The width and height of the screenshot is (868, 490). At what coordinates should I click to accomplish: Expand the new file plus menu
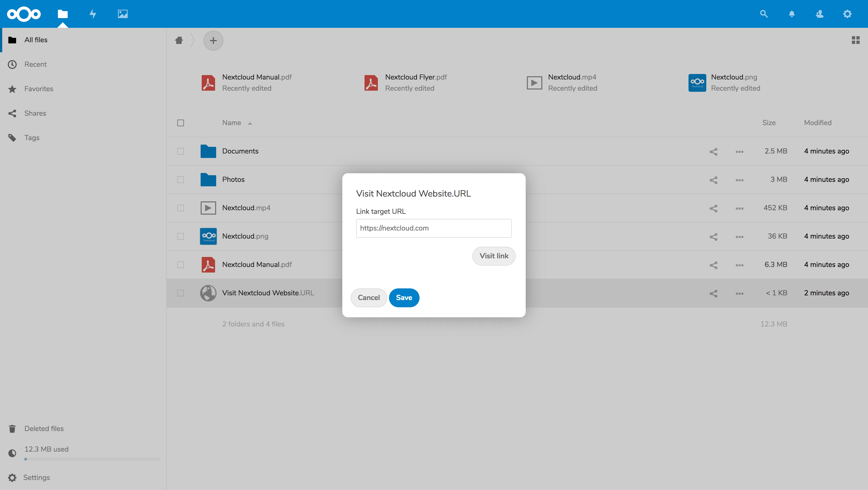[x=213, y=41]
